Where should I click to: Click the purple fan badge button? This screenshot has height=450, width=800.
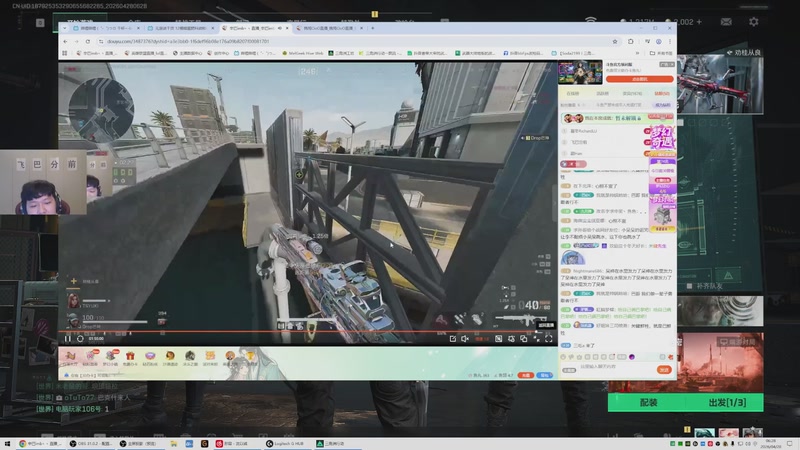[x=663, y=105]
